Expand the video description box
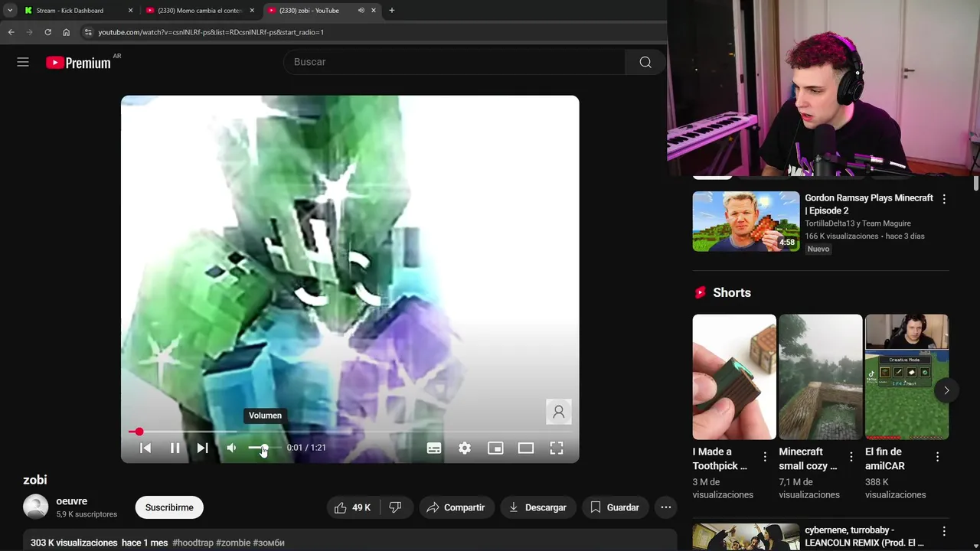The width and height of the screenshot is (980, 551). [350, 540]
